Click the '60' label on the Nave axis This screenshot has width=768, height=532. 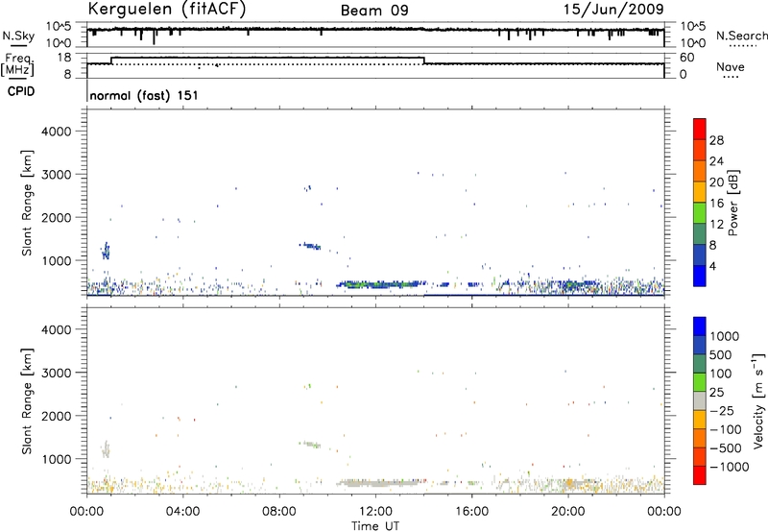tap(687, 58)
